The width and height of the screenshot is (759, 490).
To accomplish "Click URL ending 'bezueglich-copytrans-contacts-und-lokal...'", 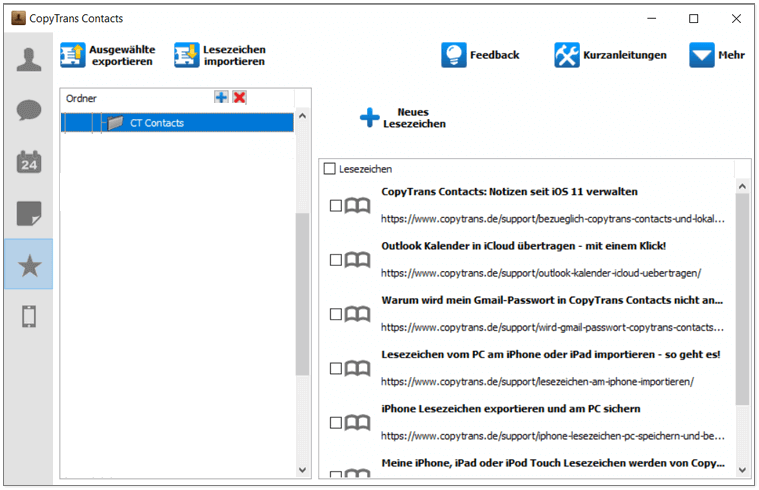I will 552,219.
